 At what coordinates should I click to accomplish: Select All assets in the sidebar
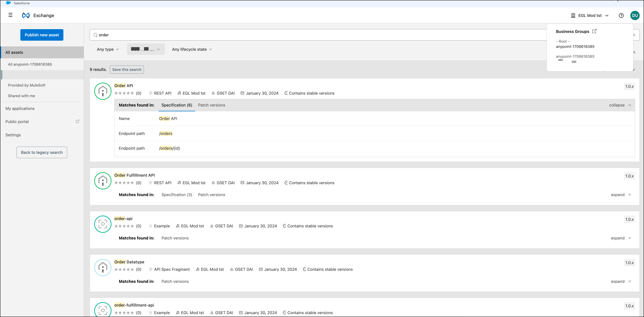[x=42, y=53]
